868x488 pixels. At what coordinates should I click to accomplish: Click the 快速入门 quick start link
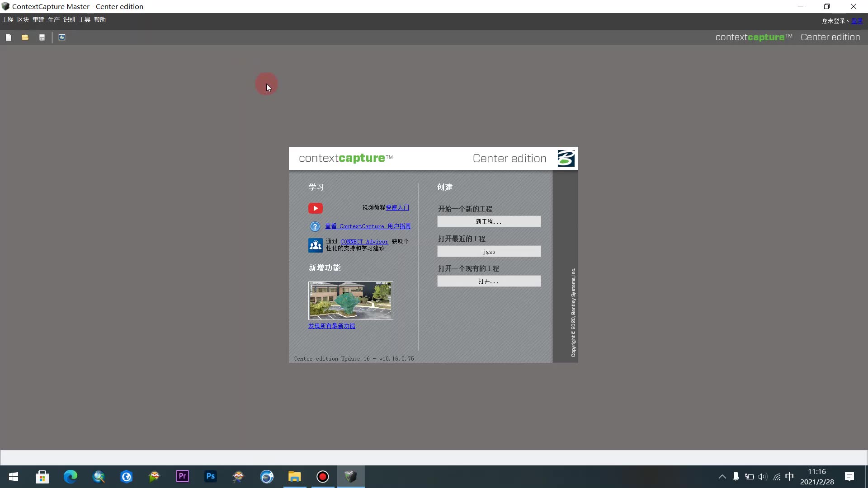point(397,207)
